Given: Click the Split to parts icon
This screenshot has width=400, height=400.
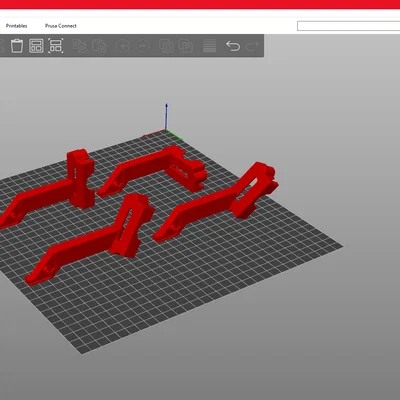Looking at the screenshot, I should click(186, 46).
